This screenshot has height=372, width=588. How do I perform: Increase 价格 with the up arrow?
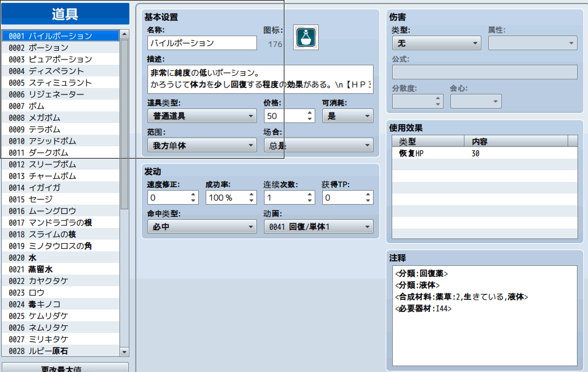310,113
